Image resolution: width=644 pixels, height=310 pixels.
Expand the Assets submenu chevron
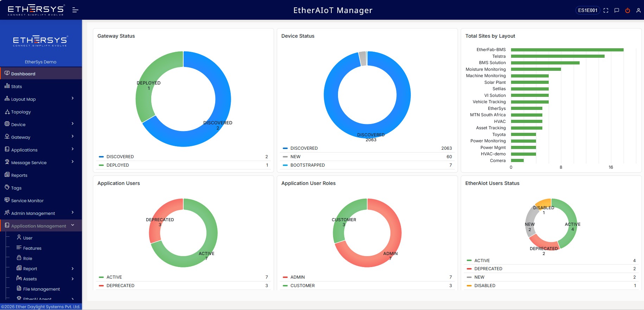tap(72, 279)
